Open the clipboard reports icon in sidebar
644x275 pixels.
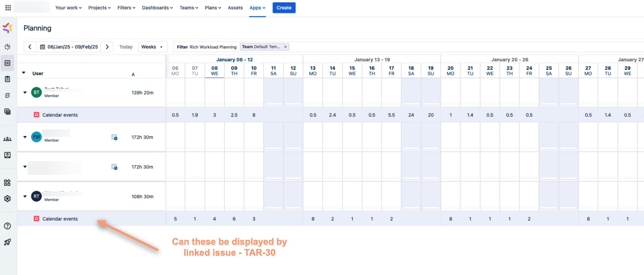click(x=7, y=79)
